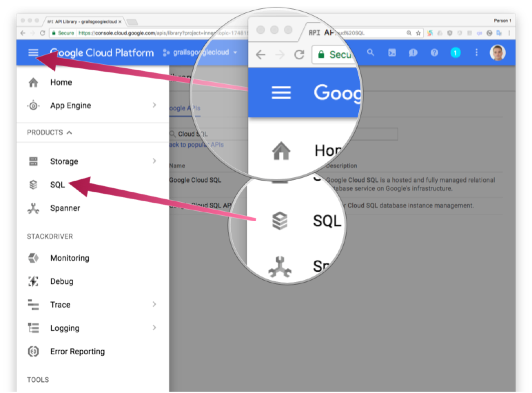This screenshot has height=393, width=532.
Task: Click the Monitoring icon
Action: pos(33,258)
